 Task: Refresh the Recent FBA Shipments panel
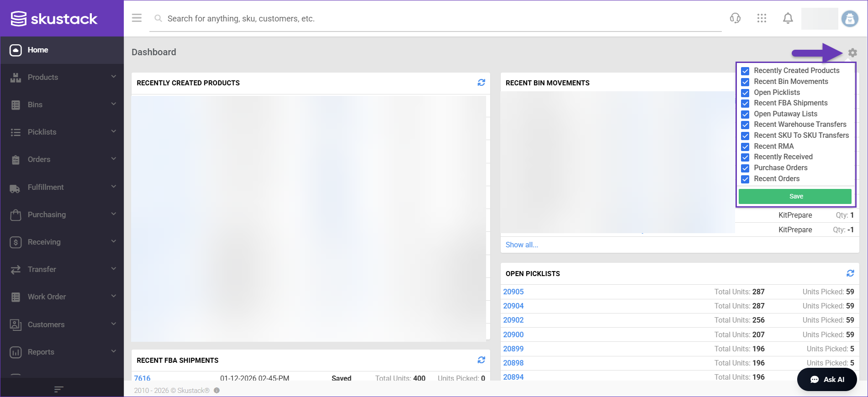click(x=481, y=360)
